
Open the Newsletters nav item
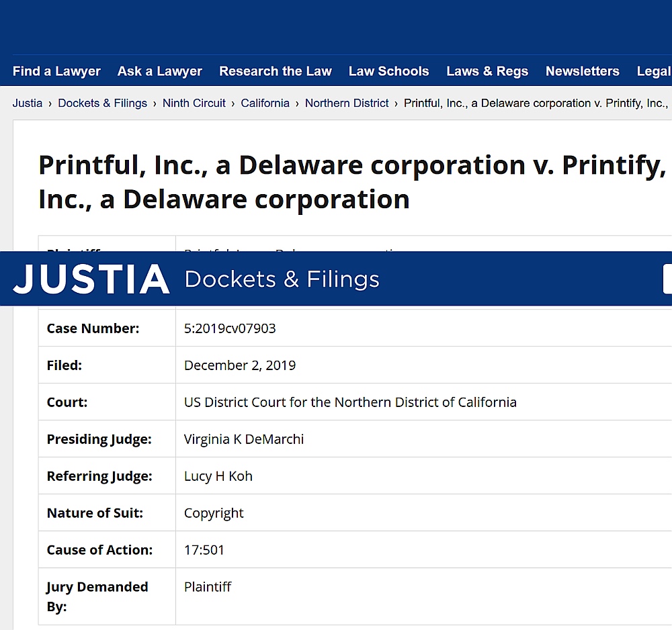[583, 71]
